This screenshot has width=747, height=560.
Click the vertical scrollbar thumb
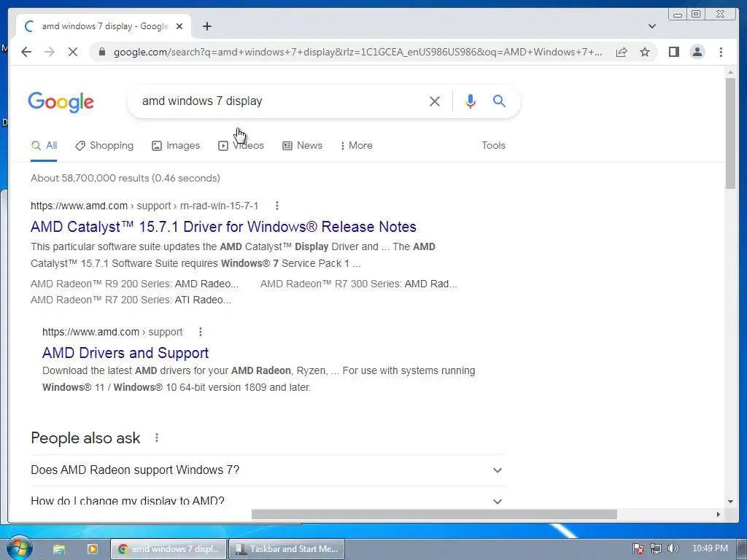[730, 133]
